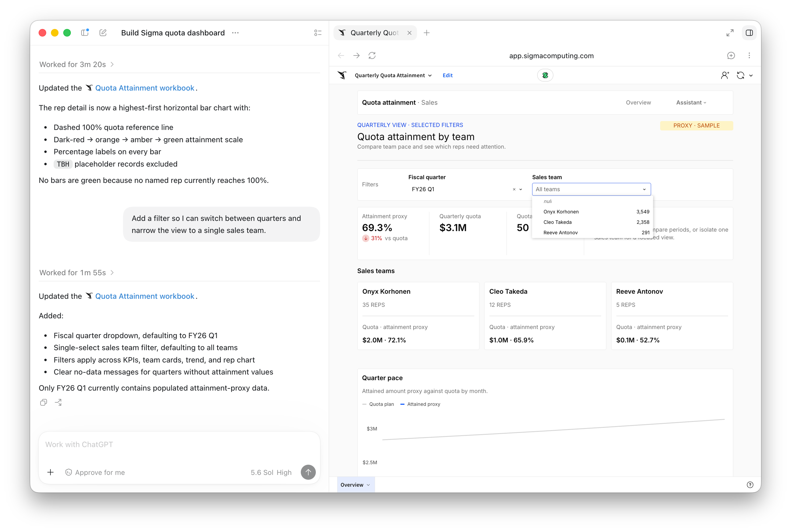Close the Quarterly Quota browser tab
The width and height of the screenshot is (791, 532).
click(410, 33)
